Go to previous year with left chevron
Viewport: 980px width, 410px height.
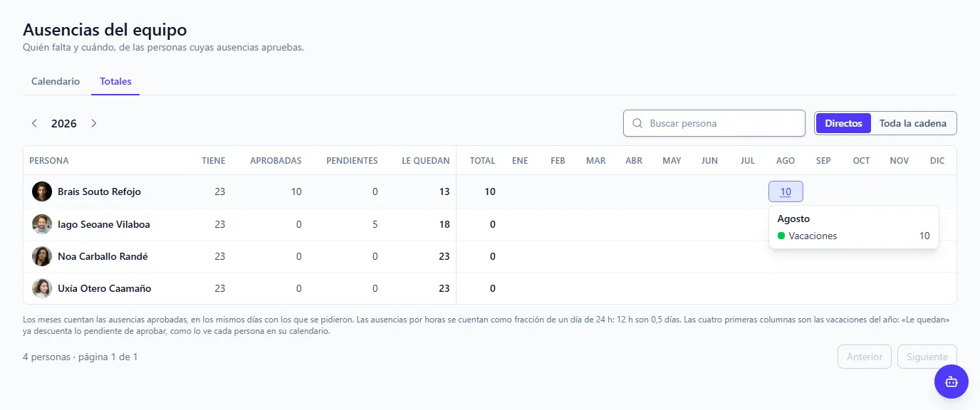34,123
